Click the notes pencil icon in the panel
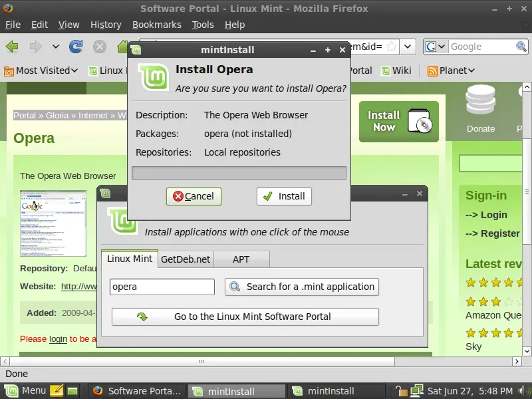 [x=57, y=391]
